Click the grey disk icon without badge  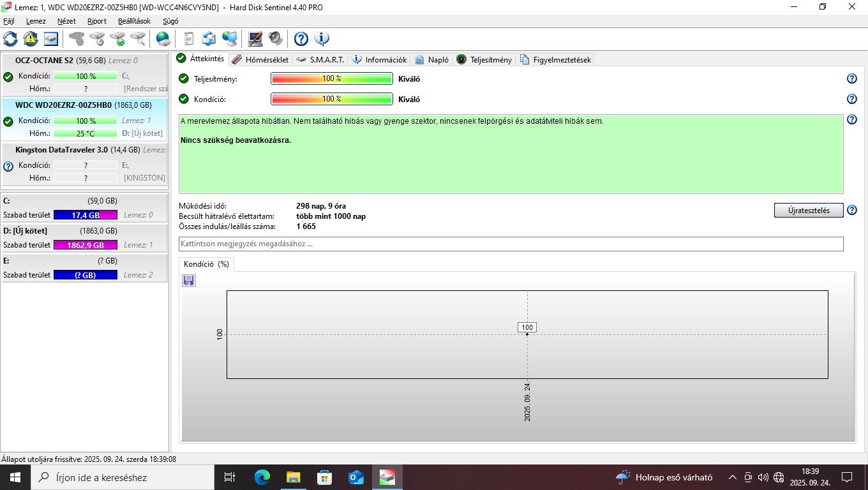[77, 39]
